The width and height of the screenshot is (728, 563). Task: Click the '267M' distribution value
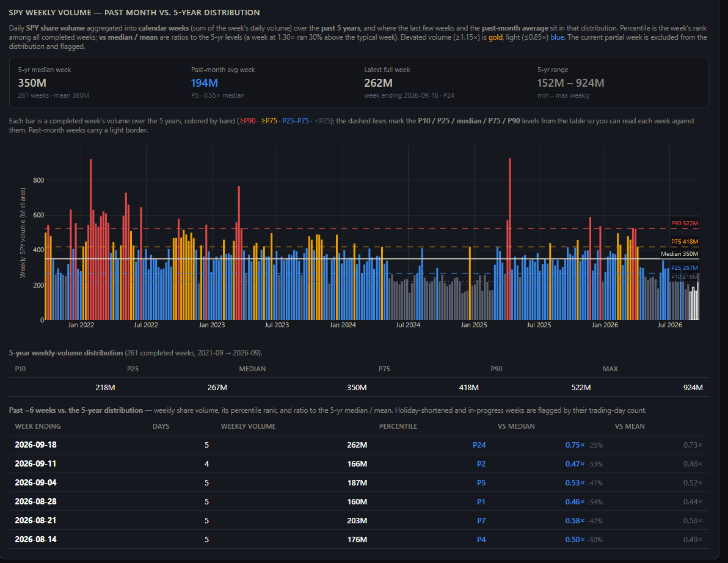point(217,388)
